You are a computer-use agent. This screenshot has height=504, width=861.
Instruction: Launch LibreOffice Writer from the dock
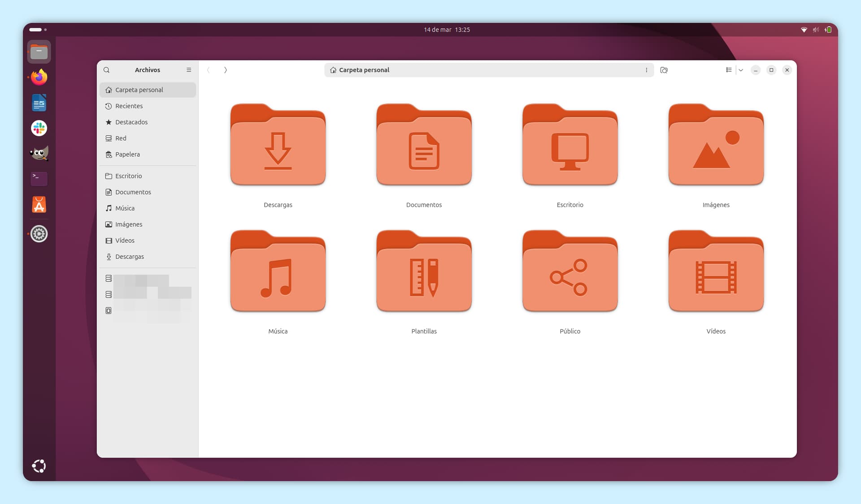pyautogui.click(x=39, y=103)
